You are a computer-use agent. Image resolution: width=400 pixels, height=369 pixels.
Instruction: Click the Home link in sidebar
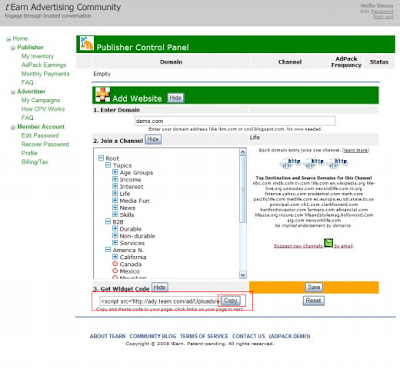point(20,39)
